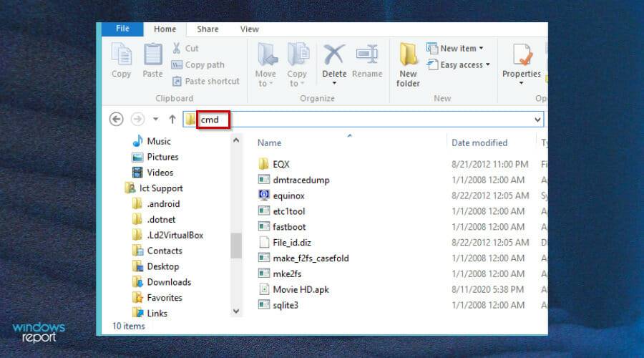Select the fastboot file
Image resolution: width=644 pixels, height=358 pixels.
282,227
